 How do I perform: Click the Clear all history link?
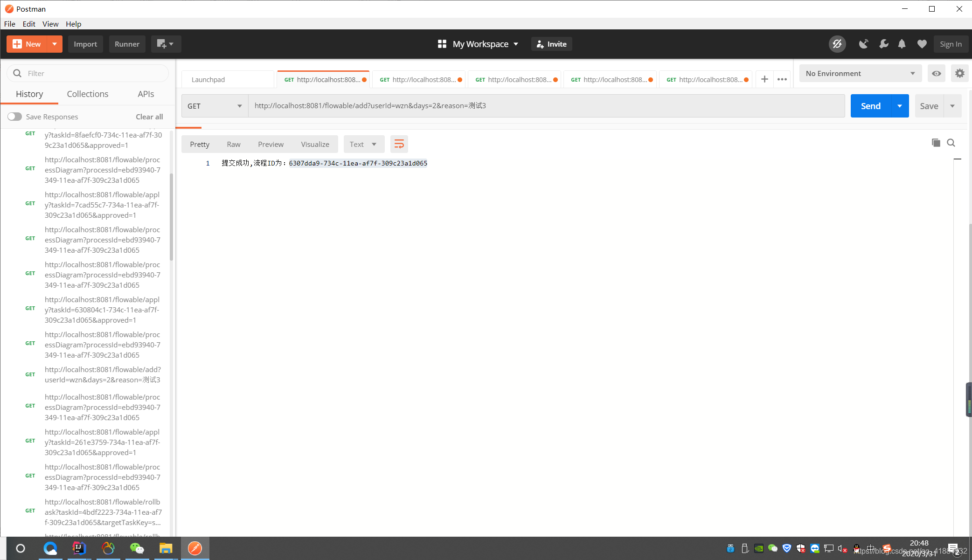149,117
